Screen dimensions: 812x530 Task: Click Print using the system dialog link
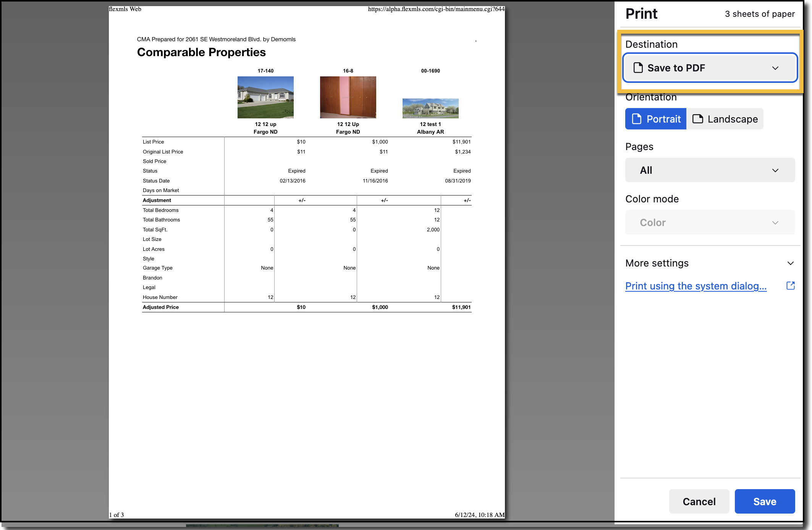point(696,286)
